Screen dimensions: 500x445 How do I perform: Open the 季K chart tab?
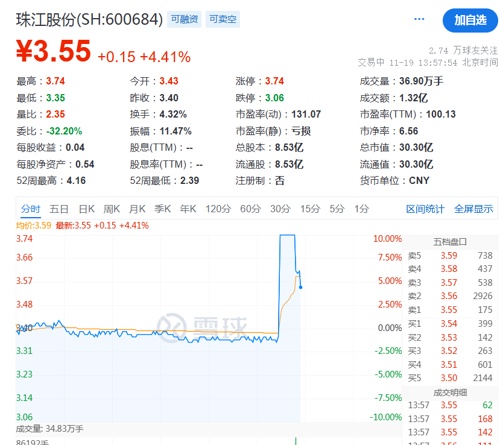[162, 209]
